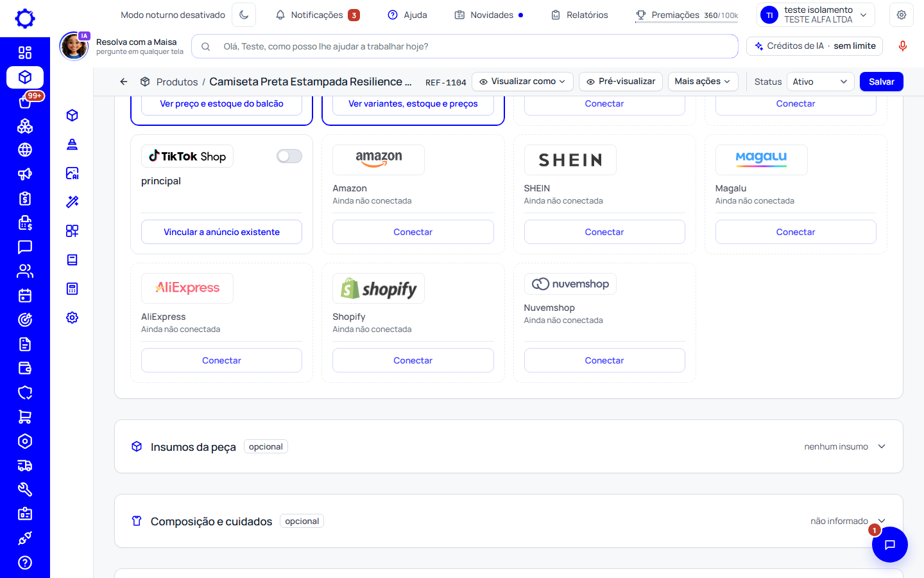Expand Composição e cuidados section
Viewport: 924px width, 578px height.
coord(509,521)
